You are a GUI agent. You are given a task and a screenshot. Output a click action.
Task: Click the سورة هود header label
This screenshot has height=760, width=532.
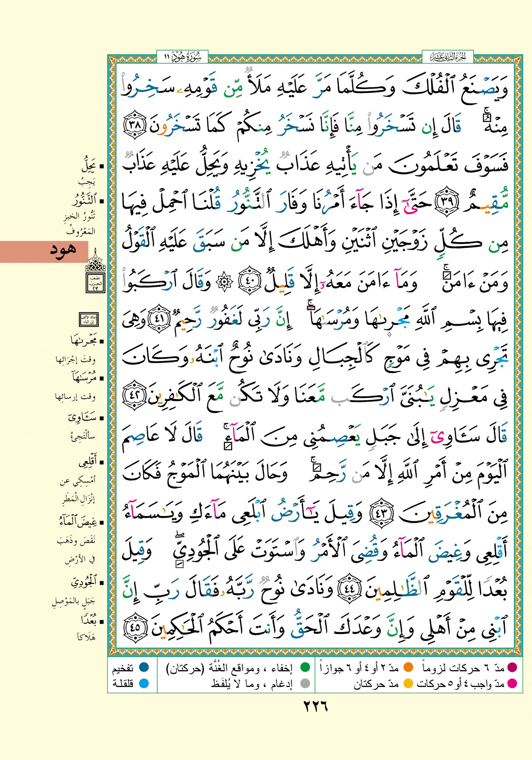click(x=182, y=58)
